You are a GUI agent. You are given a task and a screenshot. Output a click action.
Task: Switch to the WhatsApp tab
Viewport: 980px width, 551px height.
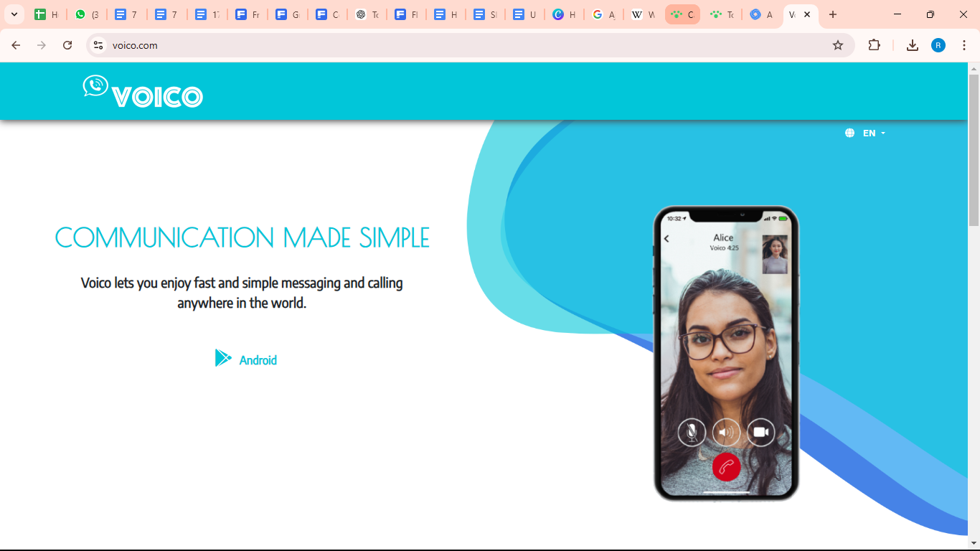click(x=87, y=14)
